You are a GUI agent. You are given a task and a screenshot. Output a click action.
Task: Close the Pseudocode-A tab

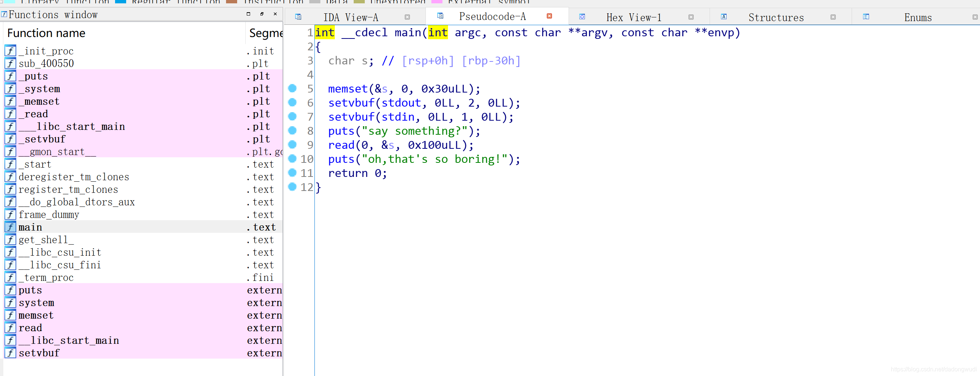pos(549,16)
